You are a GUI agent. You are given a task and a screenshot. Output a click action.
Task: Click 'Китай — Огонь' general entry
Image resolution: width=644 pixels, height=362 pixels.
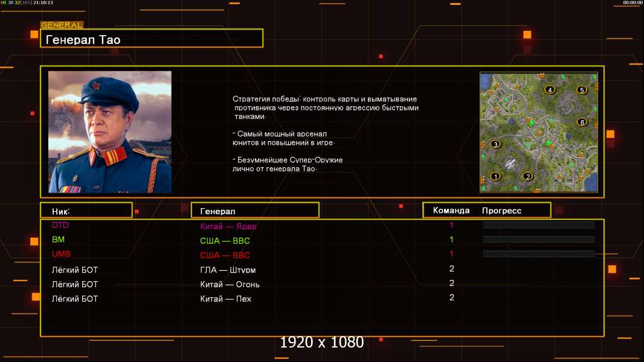coord(230,284)
